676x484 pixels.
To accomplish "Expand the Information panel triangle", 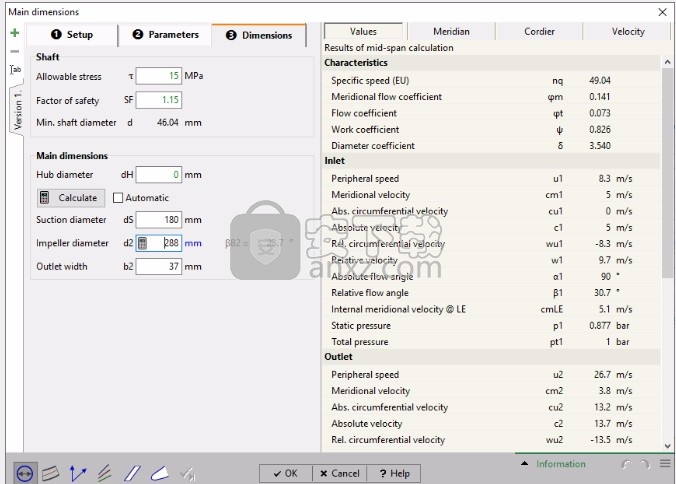I will (524, 464).
